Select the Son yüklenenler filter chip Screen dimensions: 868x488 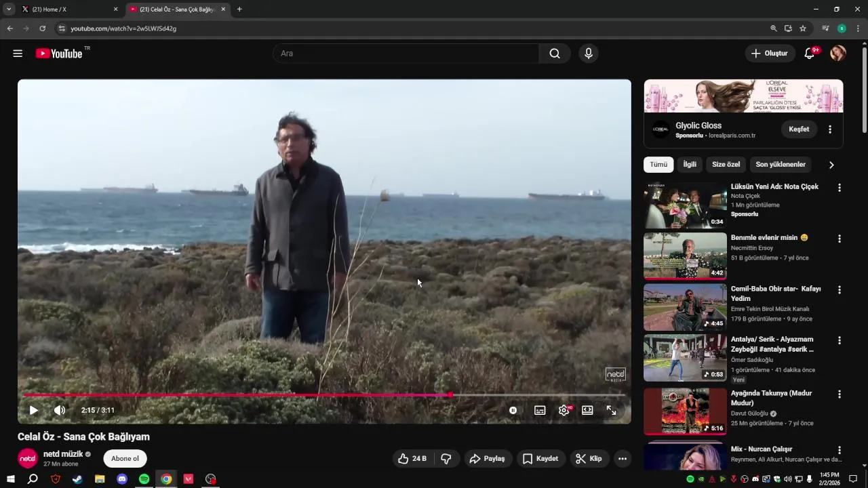(x=781, y=165)
